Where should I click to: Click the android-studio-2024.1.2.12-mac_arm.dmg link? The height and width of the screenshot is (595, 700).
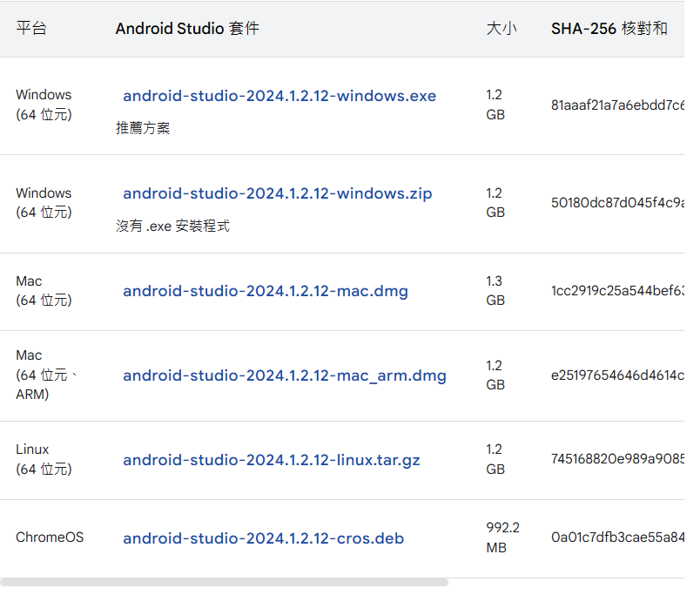pyautogui.click(x=285, y=375)
